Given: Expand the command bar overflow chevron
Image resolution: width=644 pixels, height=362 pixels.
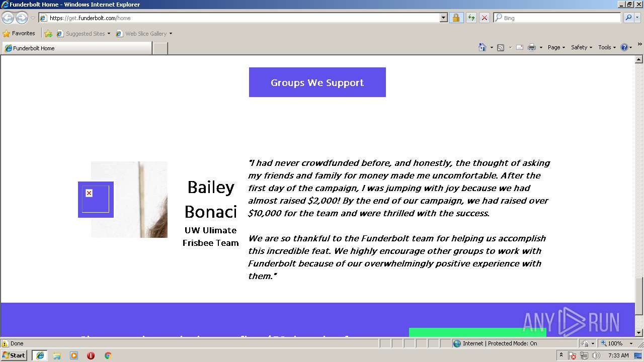Looking at the screenshot, I should click(x=639, y=45).
